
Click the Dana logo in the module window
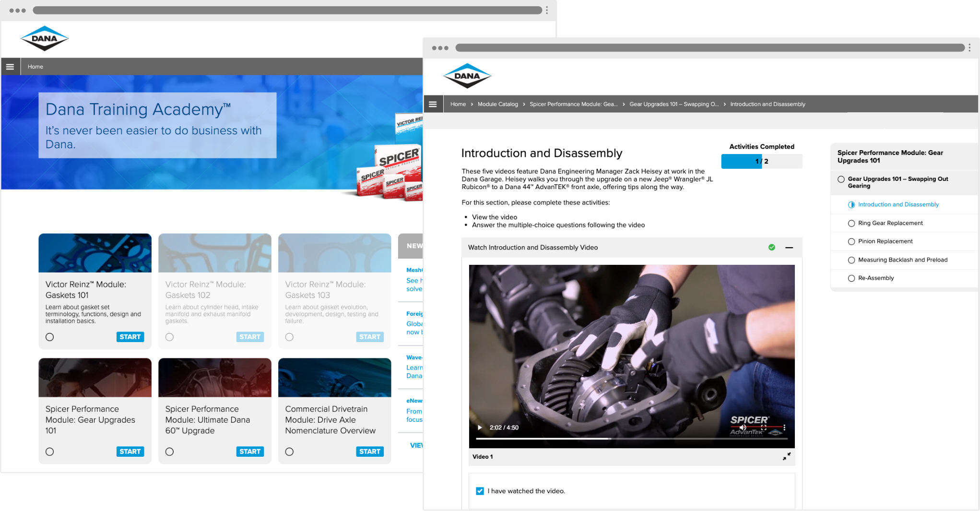tap(467, 76)
